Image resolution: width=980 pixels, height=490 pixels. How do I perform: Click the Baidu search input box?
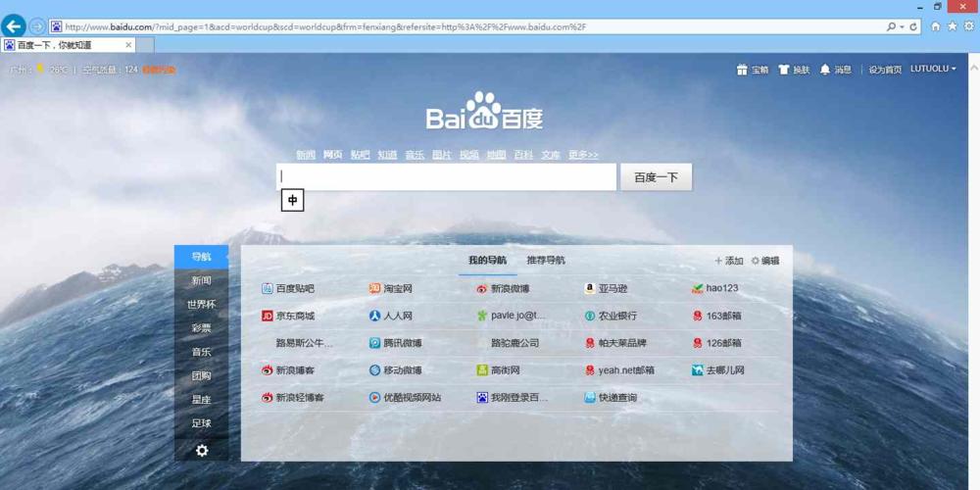point(446,176)
